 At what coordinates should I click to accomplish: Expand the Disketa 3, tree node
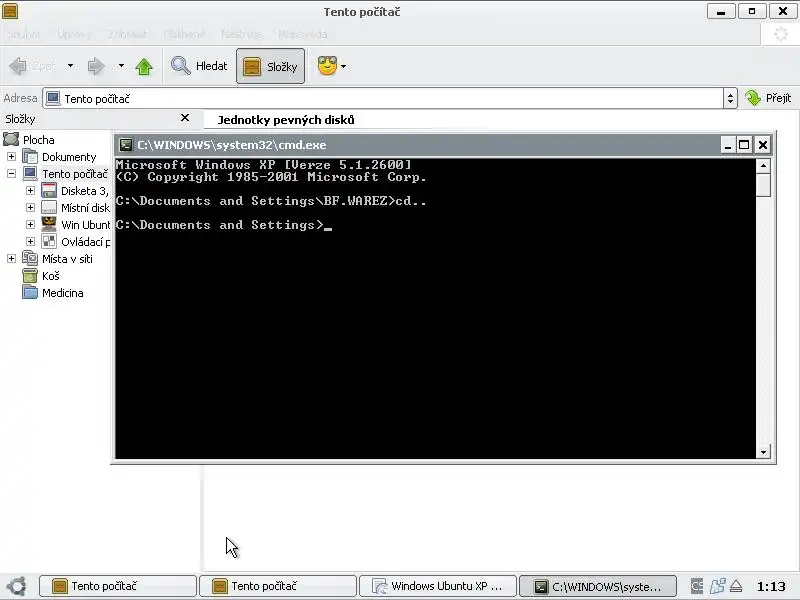click(30, 190)
